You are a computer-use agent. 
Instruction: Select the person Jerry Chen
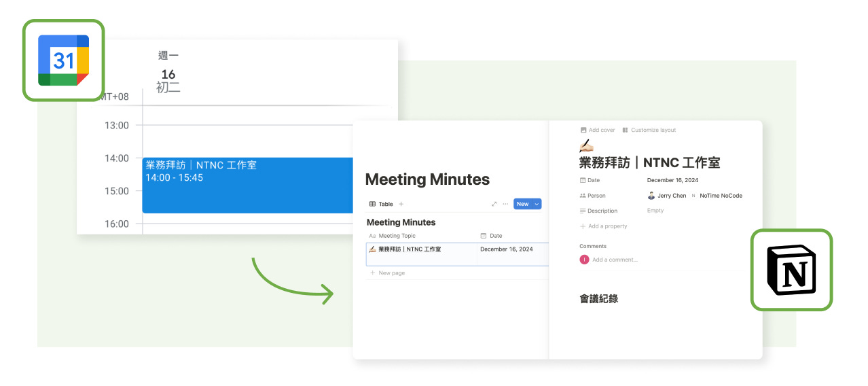667,196
